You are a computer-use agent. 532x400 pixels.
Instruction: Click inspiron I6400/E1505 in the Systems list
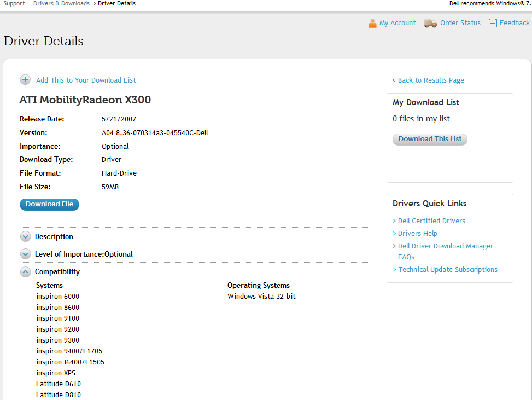pos(70,362)
